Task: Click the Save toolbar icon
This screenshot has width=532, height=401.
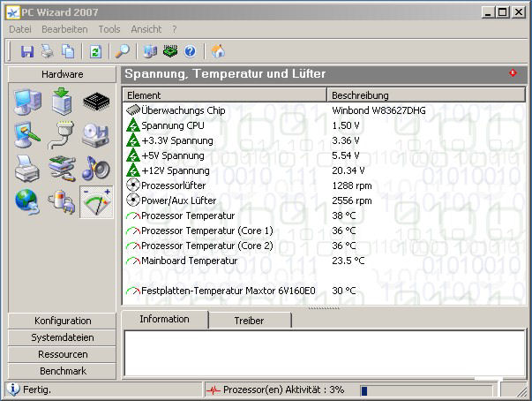Action: click(27, 51)
